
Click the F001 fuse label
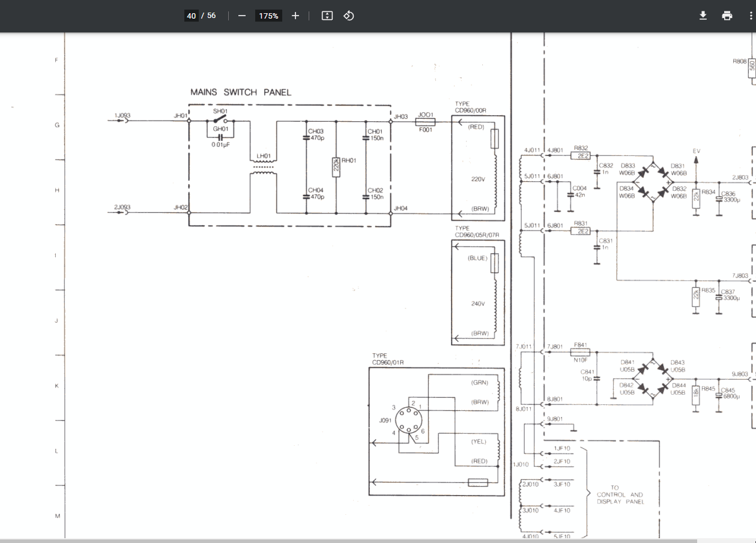[x=425, y=129]
